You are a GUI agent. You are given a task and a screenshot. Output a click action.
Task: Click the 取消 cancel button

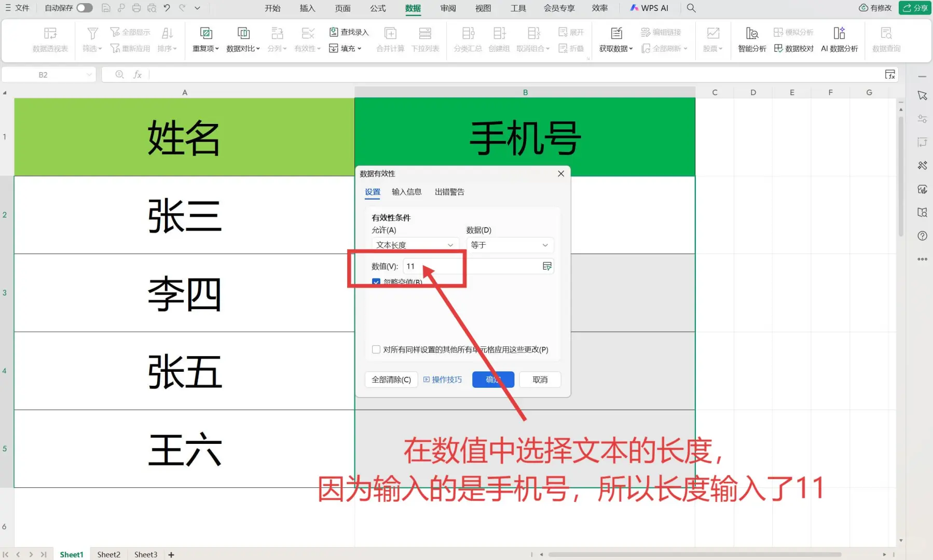click(540, 380)
